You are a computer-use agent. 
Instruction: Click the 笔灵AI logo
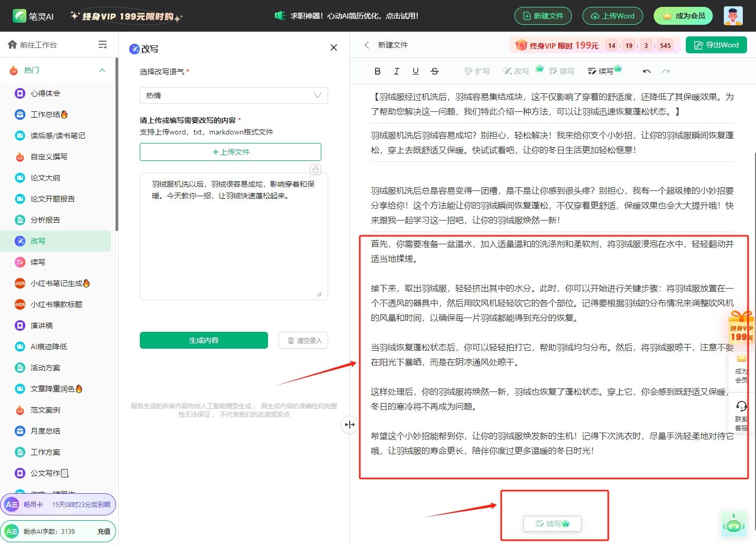pyautogui.click(x=33, y=16)
